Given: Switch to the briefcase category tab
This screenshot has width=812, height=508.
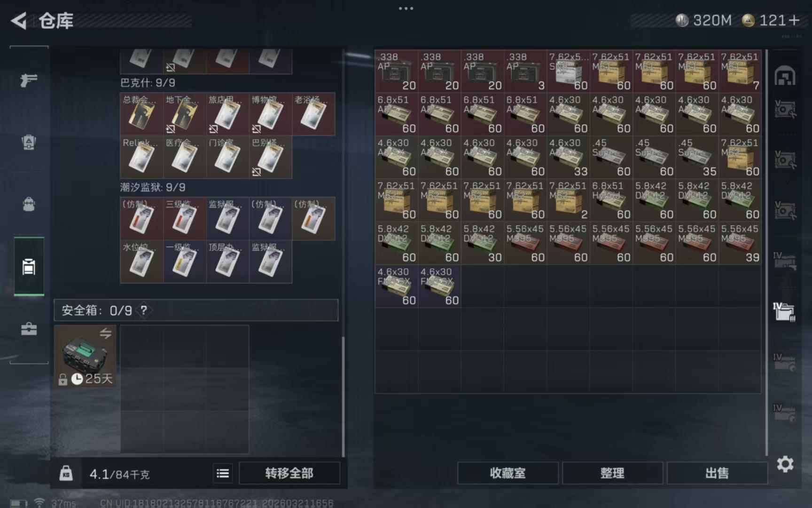Looking at the screenshot, I should (29, 328).
